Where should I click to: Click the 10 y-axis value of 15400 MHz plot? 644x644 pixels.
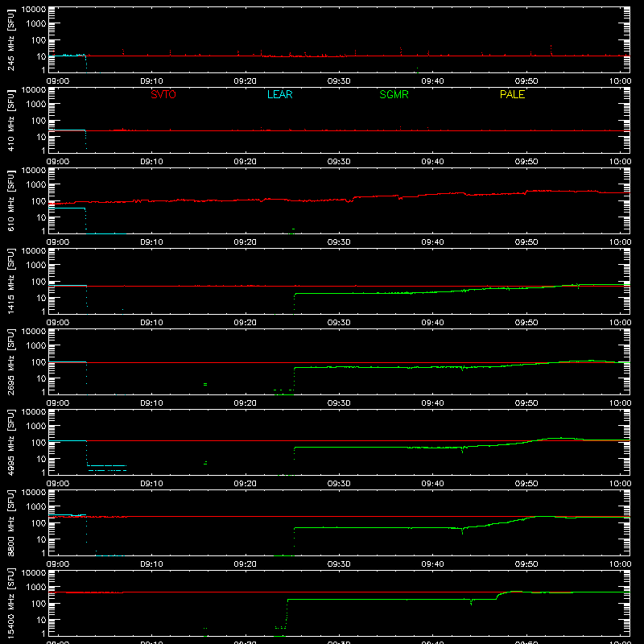coord(41,620)
